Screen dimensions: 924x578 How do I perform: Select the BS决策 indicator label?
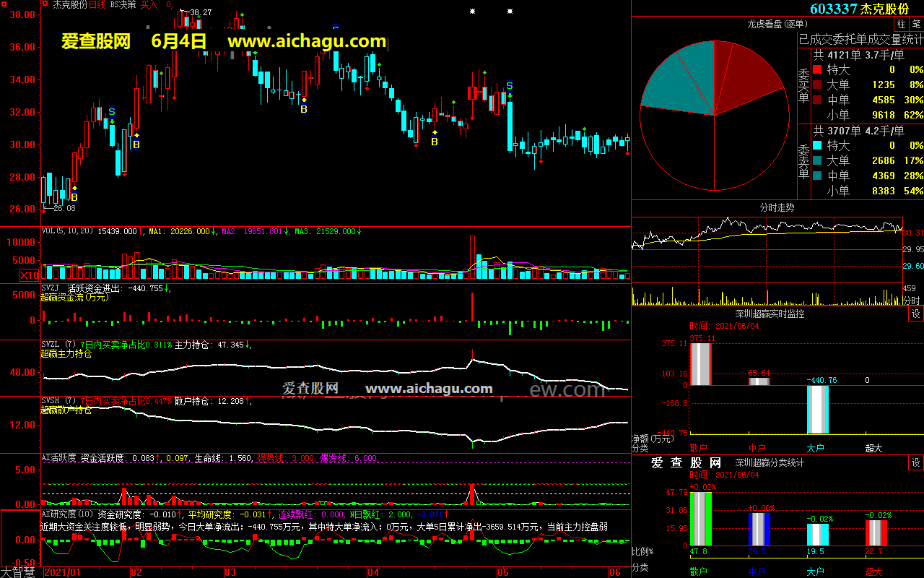pyautogui.click(x=123, y=4)
